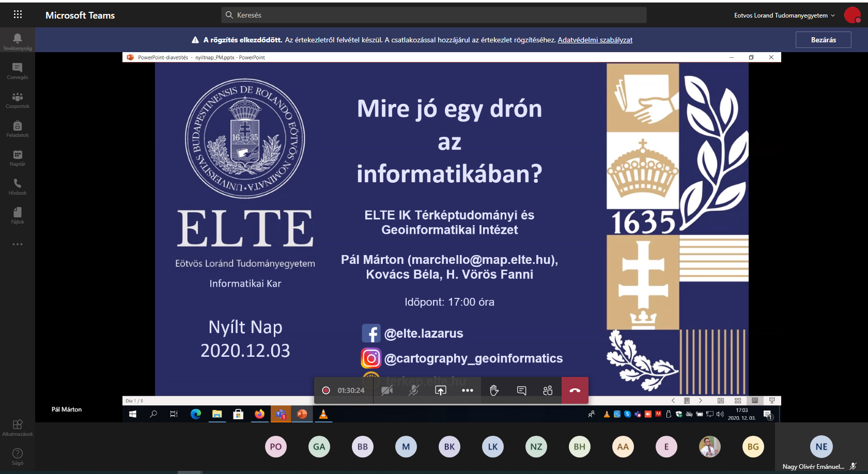The image size is (868, 474).
Task: Go to next slide in shared PowerPoint
Action: coord(700,401)
